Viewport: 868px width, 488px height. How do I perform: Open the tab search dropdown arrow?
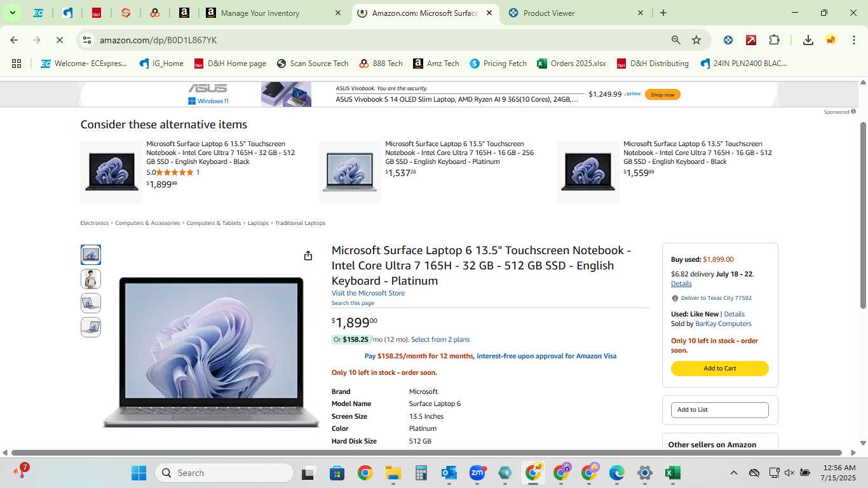(x=12, y=13)
